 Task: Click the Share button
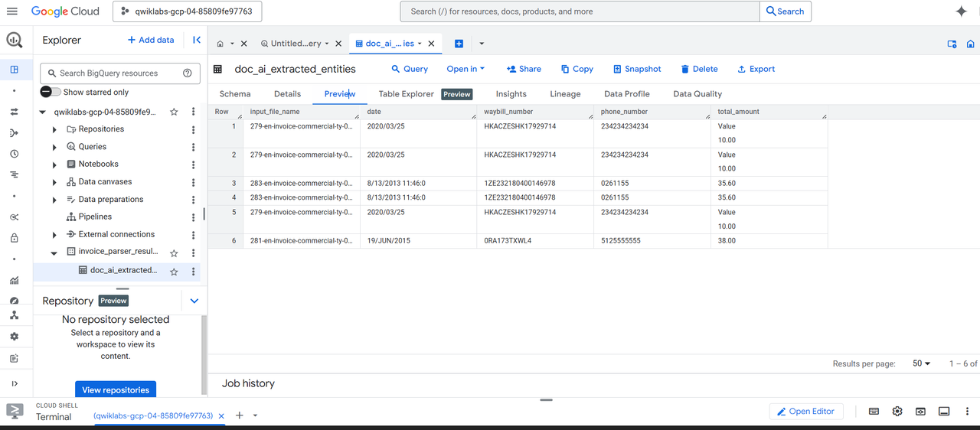point(524,69)
